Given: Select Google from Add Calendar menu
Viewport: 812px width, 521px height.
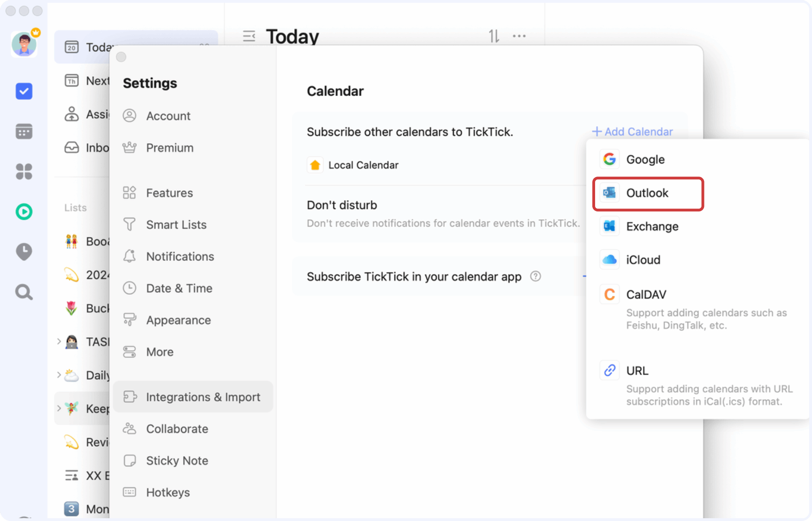Looking at the screenshot, I should click(698, 159).
